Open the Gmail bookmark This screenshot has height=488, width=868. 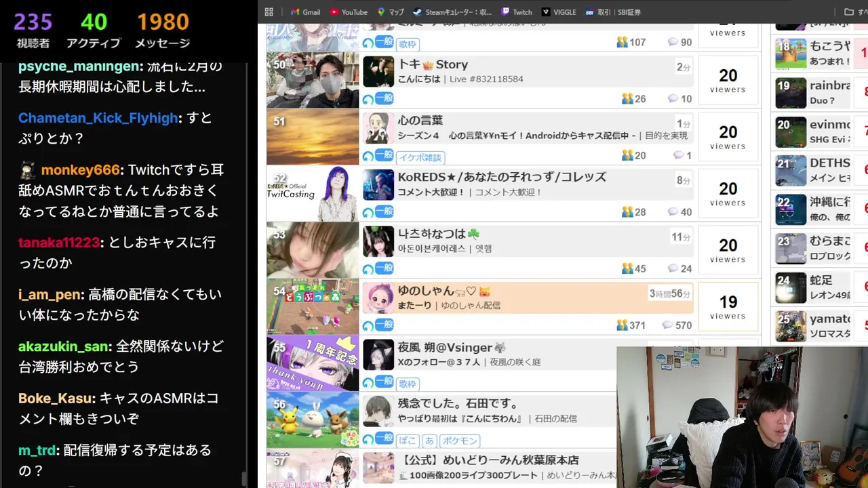click(x=304, y=12)
